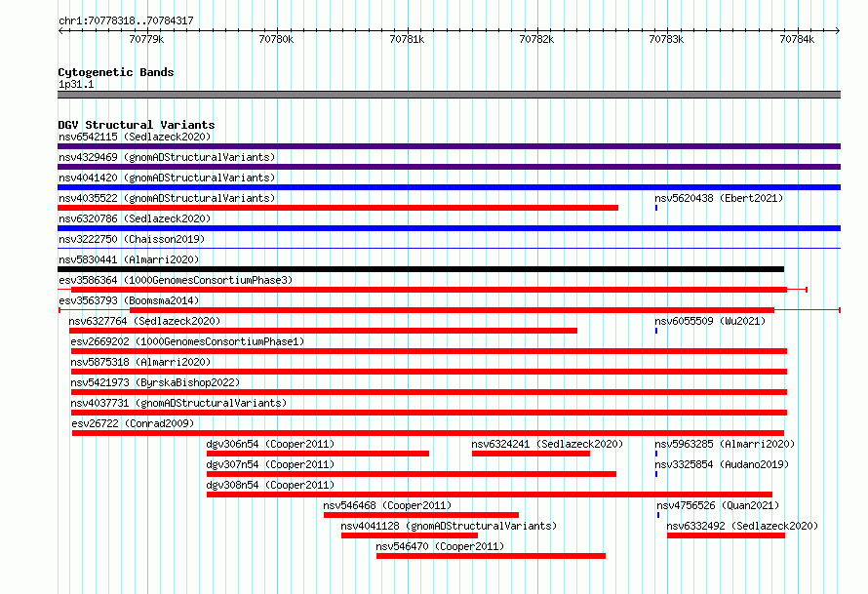Click the blue bar under nsv4041420
The height and width of the screenshot is (594, 868).
449,187
